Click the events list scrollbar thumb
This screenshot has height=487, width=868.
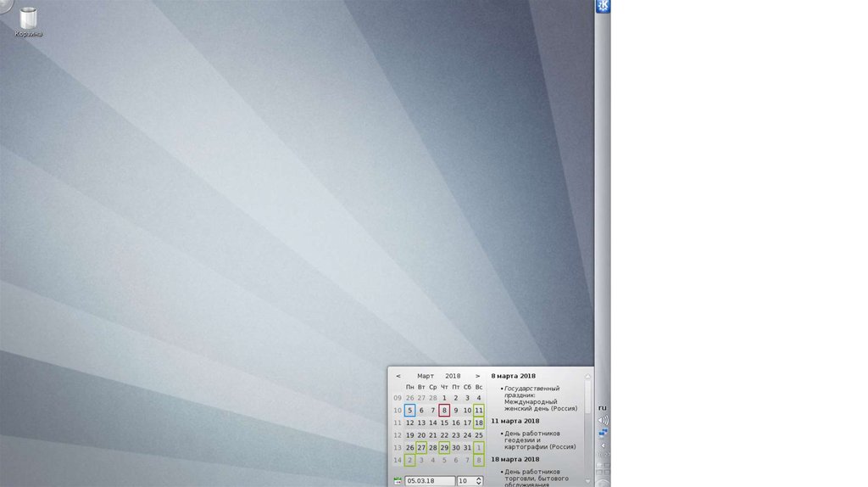[x=588, y=397]
